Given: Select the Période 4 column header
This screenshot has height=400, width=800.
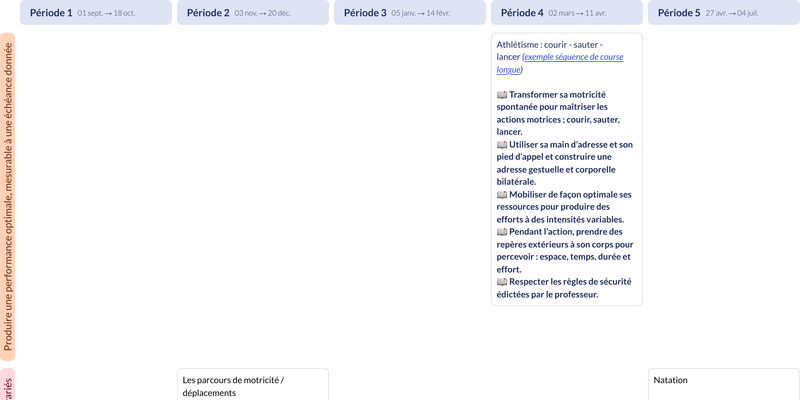Looking at the screenshot, I should tap(567, 12).
